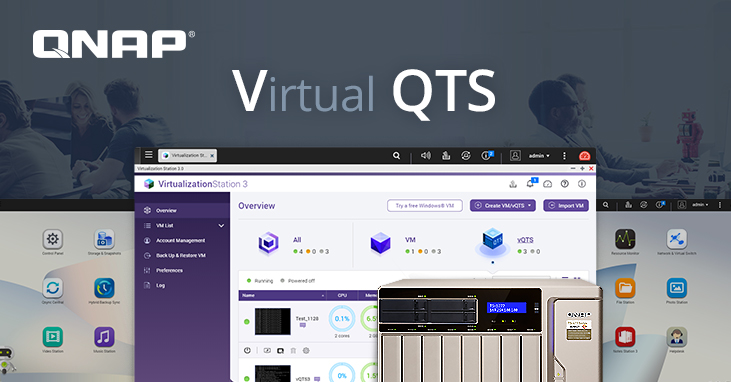
Task: Open the Music Station app icon
Action: click(x=104, y=337)
